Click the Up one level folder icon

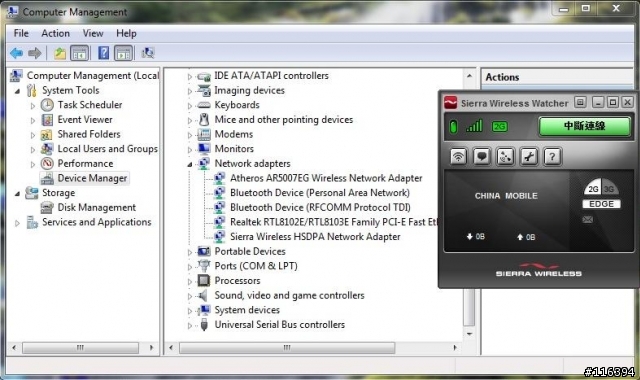pyautogui.click(x=60, y=53)
